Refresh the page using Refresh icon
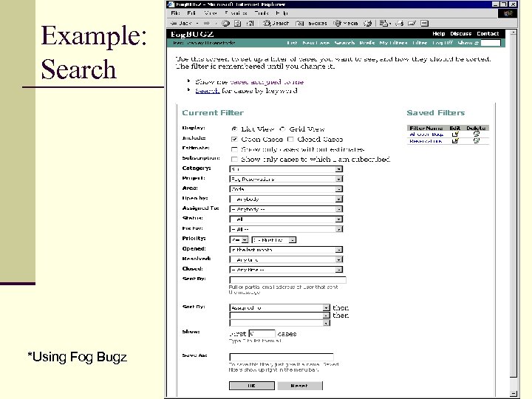Viewport: 532px width, 399px height. [x=238, y=23]
